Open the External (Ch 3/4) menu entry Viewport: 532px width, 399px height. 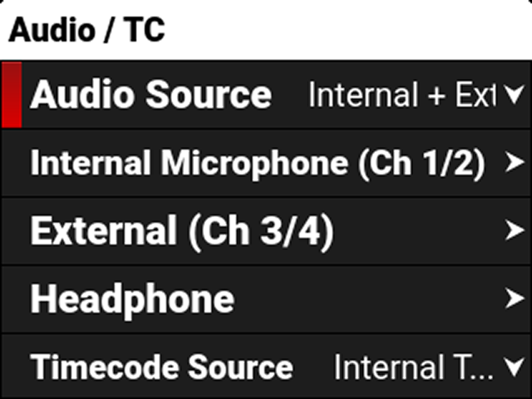(x=182, y=231)
